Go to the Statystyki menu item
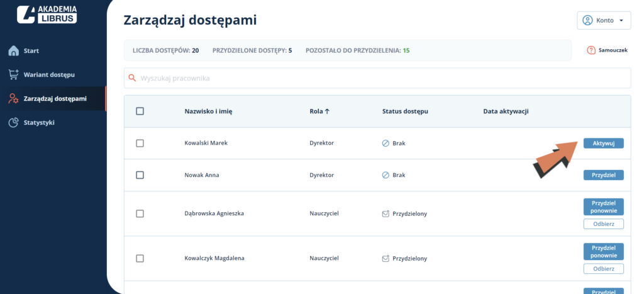Screen dimensions: 644x294 [39, 123]
